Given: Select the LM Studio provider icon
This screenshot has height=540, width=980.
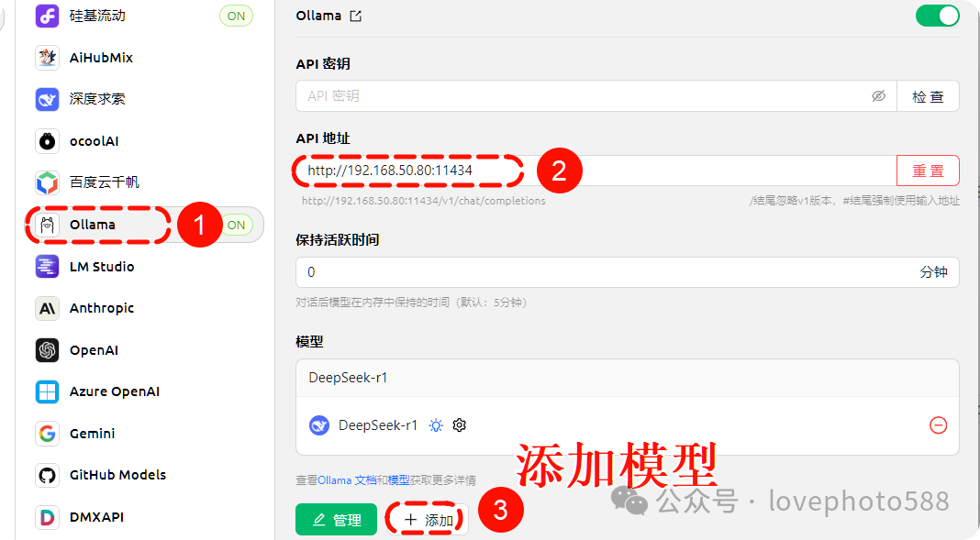Looking at the screenshot, I should point(48,267).
